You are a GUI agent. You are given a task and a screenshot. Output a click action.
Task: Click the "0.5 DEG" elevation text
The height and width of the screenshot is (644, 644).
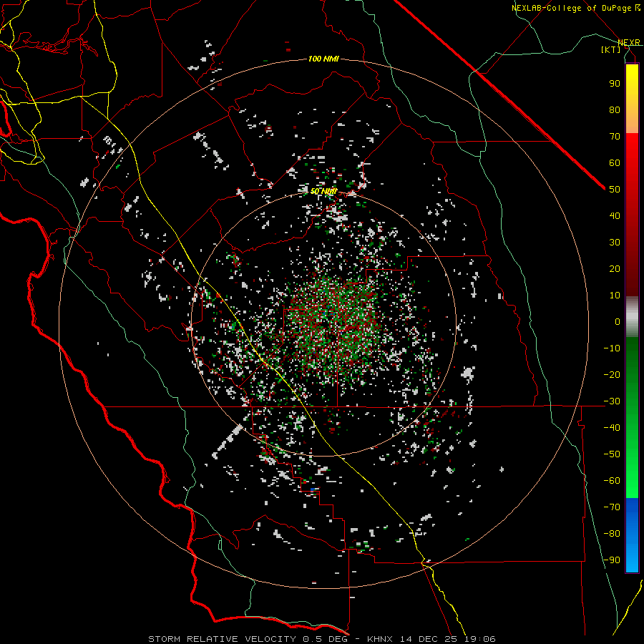[x=326, y=639]
